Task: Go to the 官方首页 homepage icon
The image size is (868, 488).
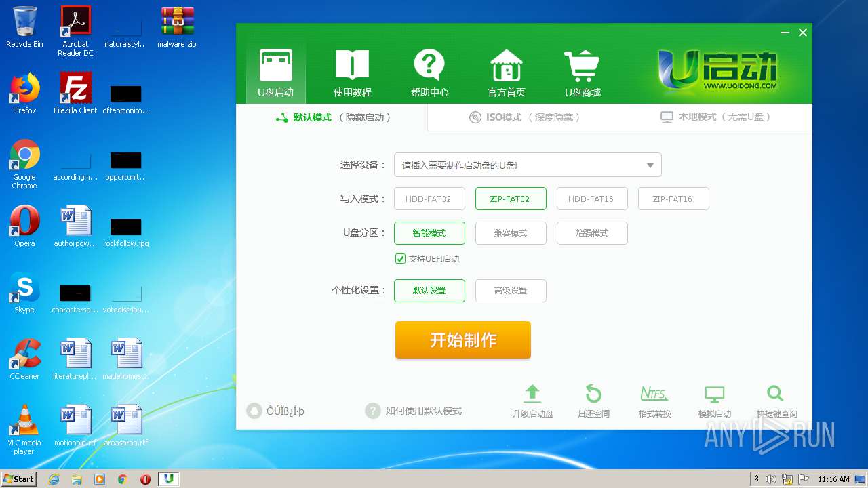Action: (x=507, y=73)
